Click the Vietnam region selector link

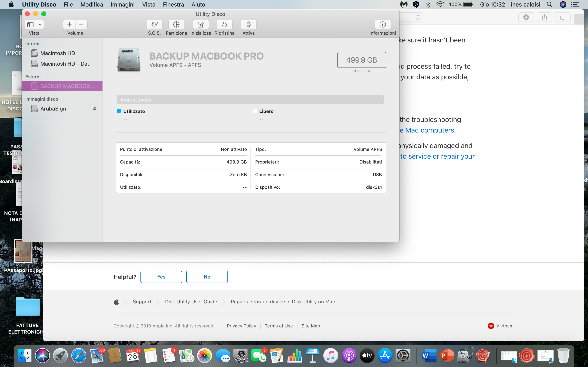[x=504, y=326]
